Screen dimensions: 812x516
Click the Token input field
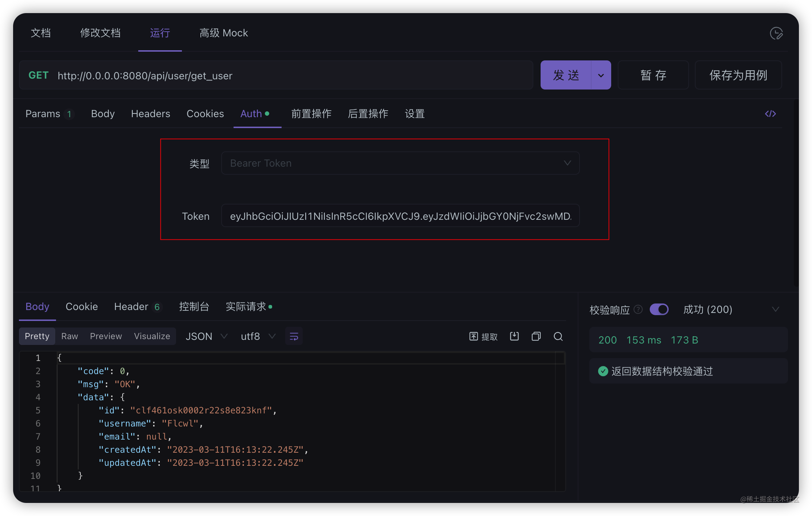400,215
